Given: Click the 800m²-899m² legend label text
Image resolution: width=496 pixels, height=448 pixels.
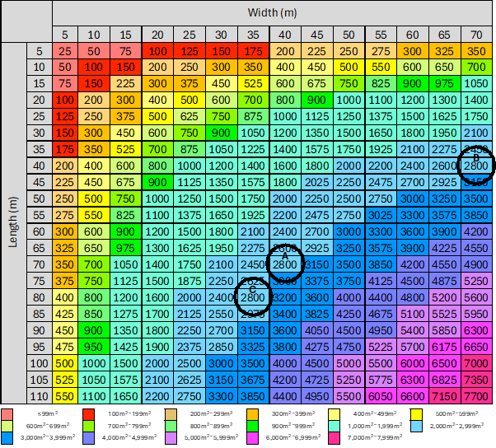Looking at the screenshot, I should 211,426.
